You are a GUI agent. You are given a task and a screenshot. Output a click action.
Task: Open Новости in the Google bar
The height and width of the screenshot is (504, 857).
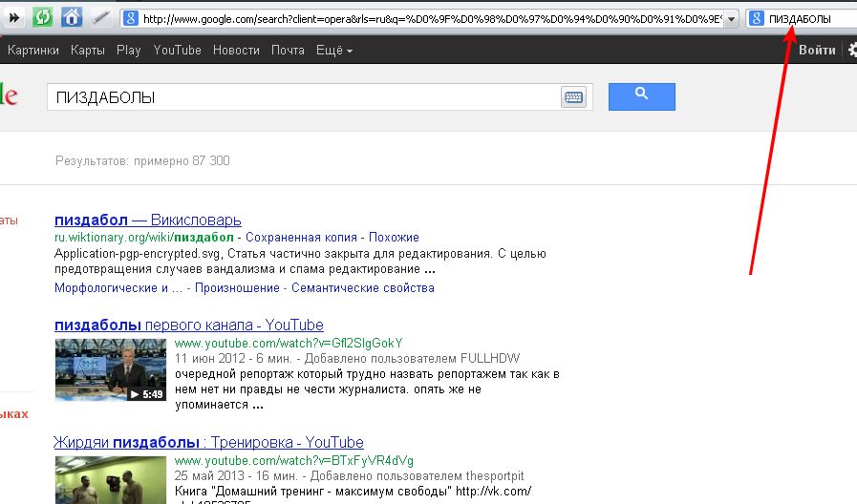coord(236,51)
